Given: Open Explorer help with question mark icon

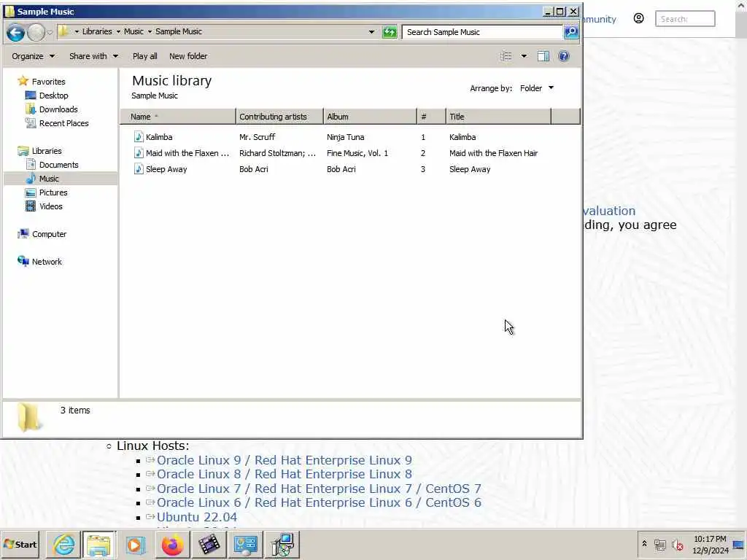Looking at the screenshot, I should [x=564, y=56].
